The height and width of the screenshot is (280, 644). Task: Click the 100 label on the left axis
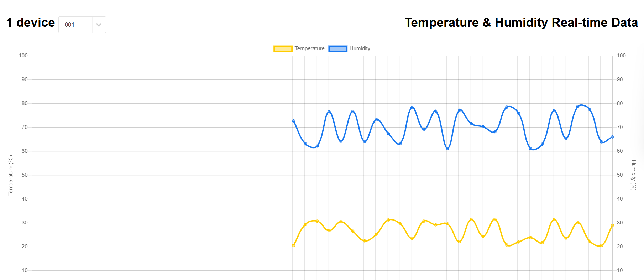pos(23,56)
